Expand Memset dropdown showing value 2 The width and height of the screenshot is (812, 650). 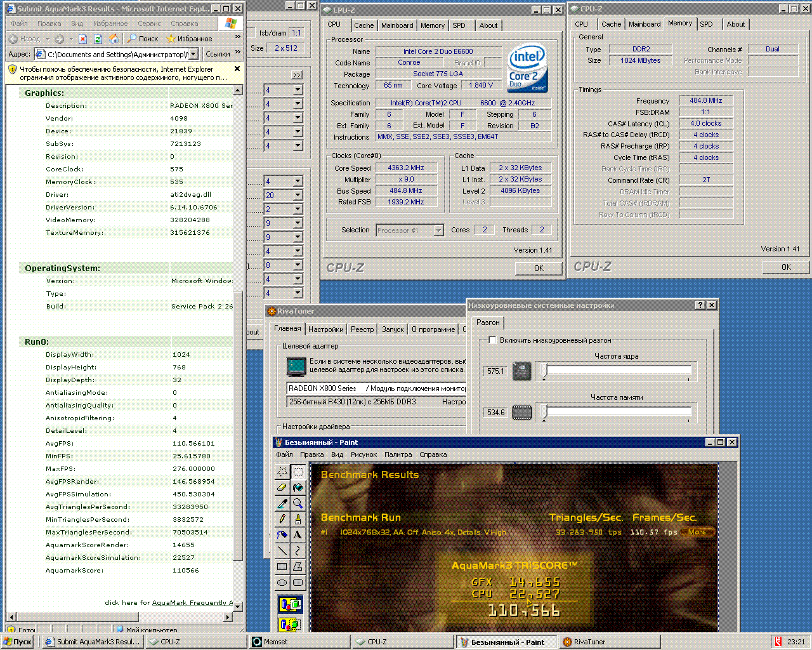pyautogui.click(x=298, y=209)
